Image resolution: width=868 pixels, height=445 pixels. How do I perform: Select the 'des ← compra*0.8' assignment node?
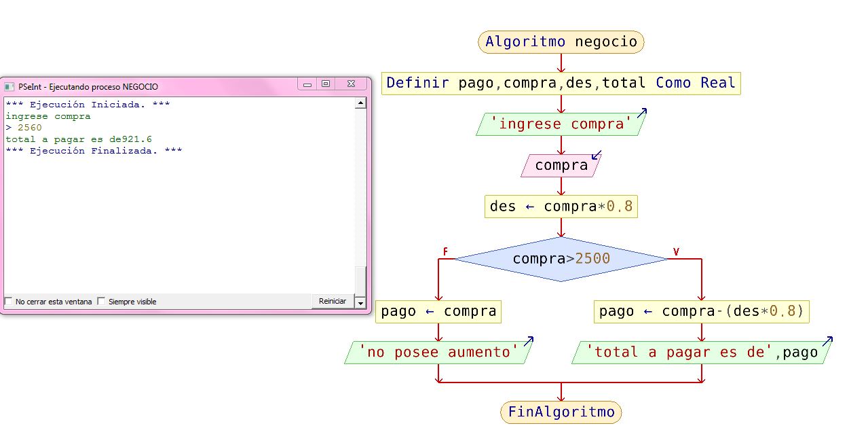[x=561, y=206]
